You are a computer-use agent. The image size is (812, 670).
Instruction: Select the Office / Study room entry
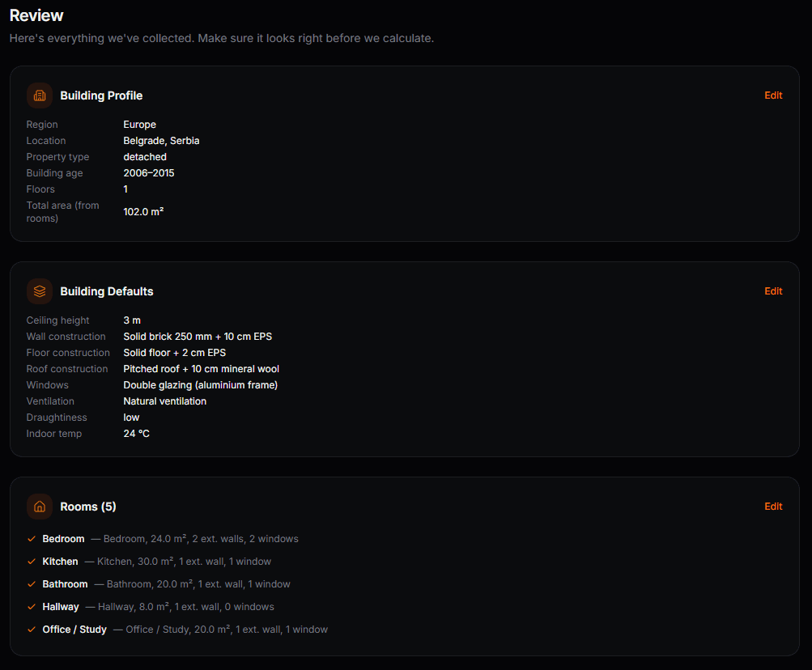click(74, 630)
